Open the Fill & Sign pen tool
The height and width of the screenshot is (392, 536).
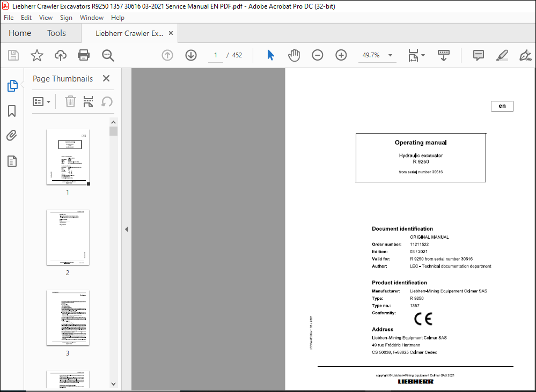pyautogui.click(x=525, y=55)
